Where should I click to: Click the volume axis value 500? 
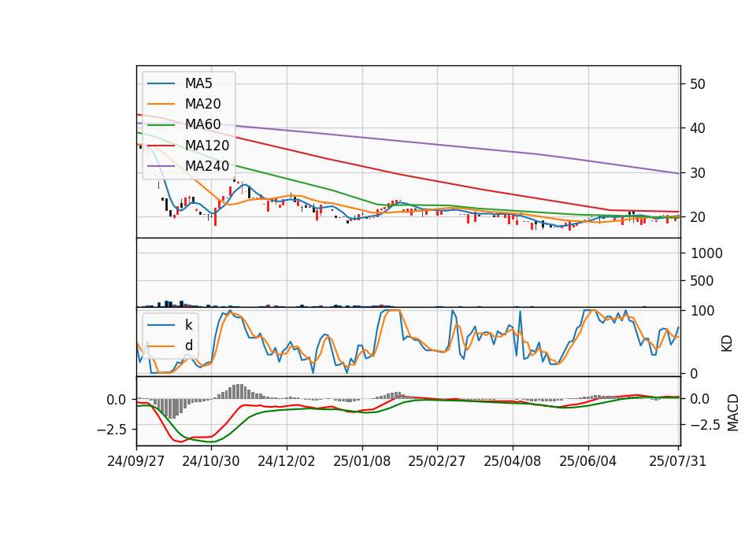(x=702, y=281)
